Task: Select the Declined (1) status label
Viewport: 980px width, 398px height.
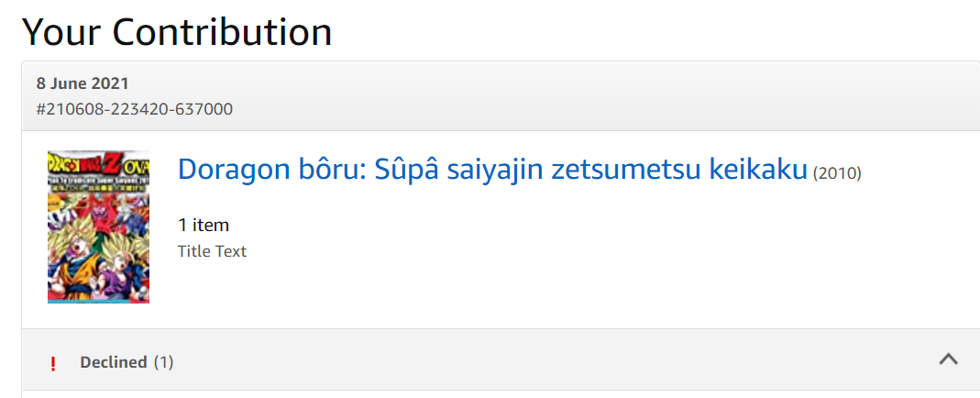Action: [127, 362]
